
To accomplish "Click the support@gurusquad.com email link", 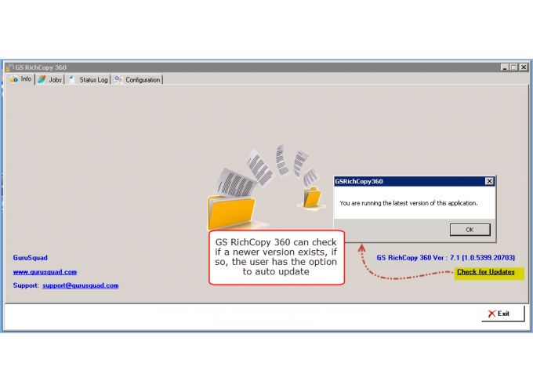I will (x=81, y=285).
